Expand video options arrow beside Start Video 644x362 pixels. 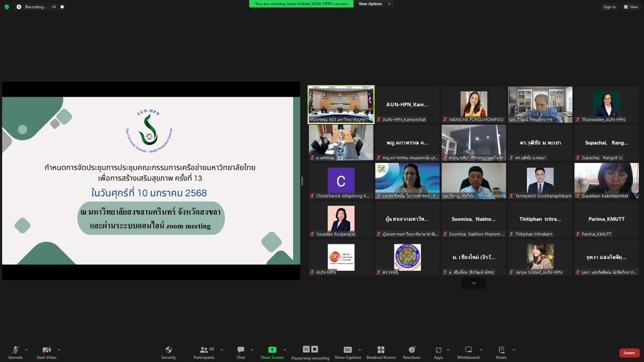59,350
